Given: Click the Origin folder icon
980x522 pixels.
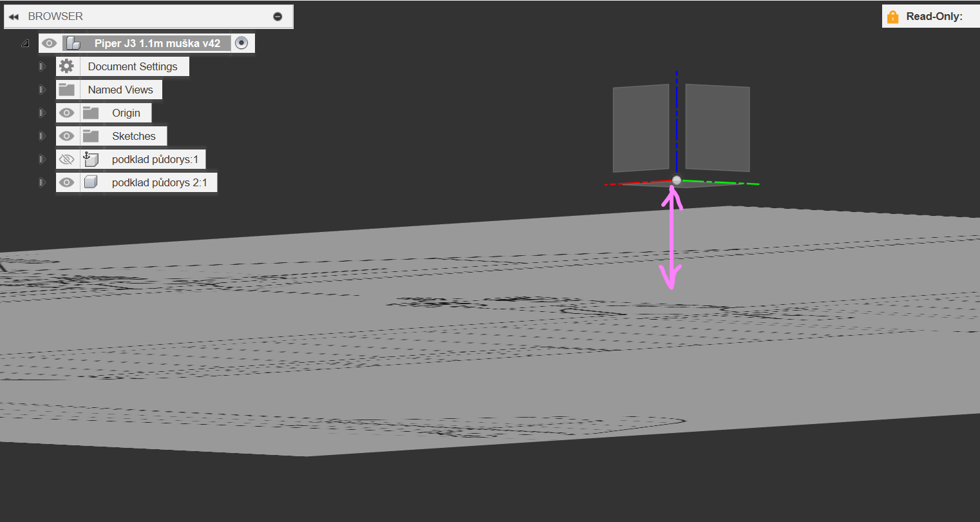Looking at the screenshot, I should click(91, 113).
